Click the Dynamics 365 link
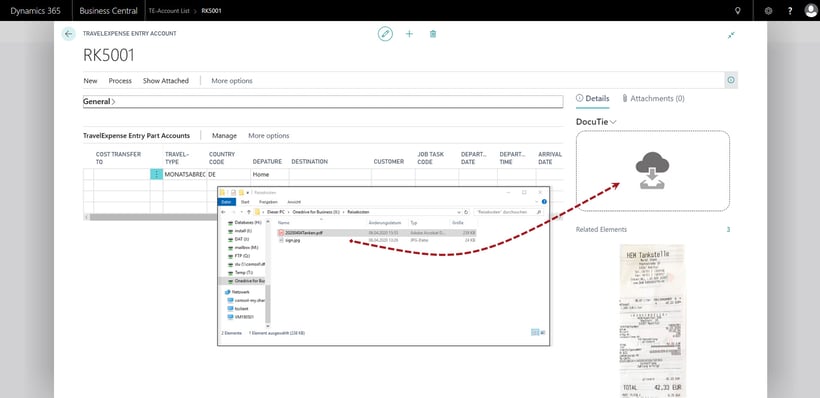 pyautogui.click(x=36, y=10)
